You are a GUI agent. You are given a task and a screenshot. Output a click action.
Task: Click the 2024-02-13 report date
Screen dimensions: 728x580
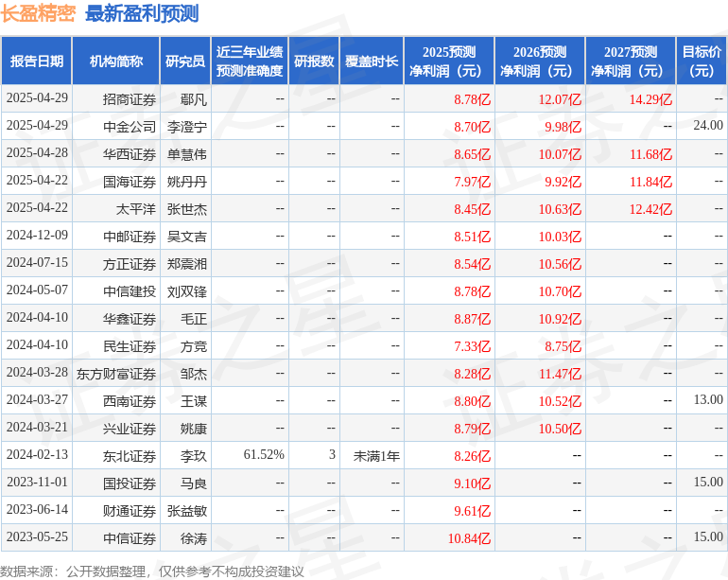coord(37,454)
